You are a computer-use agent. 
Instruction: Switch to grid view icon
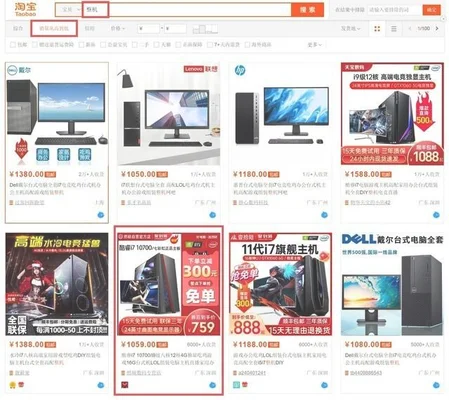point(377,29)
